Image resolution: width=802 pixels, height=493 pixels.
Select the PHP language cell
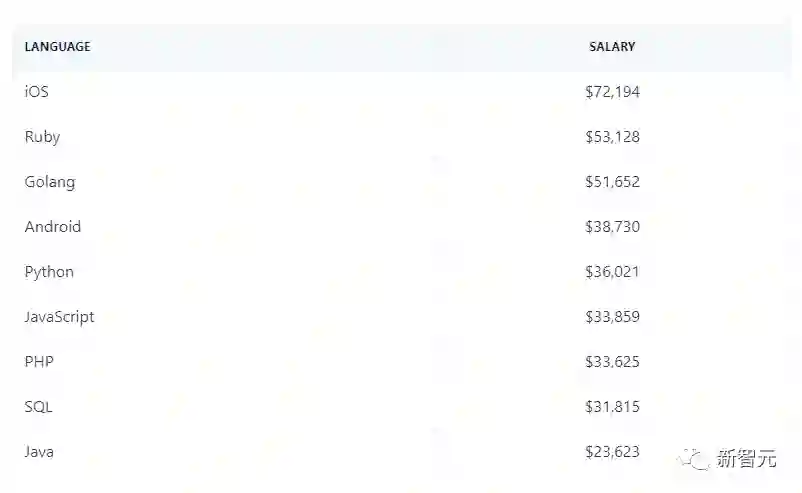tap(39, 362)
